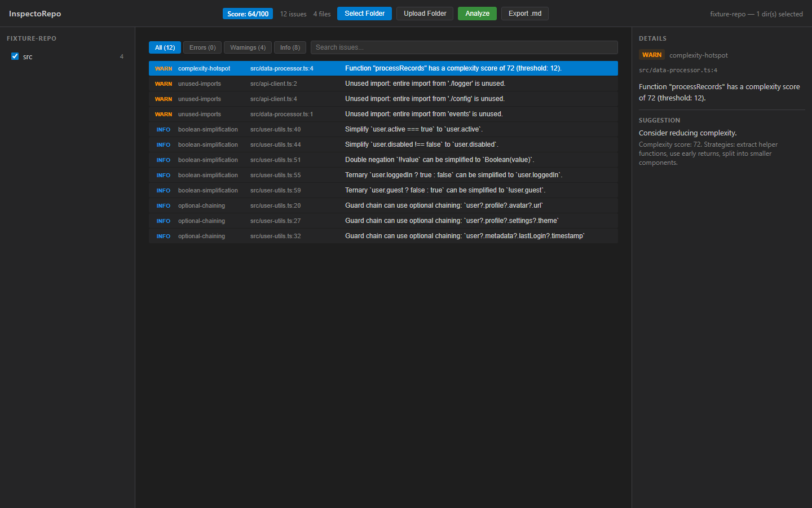Select the optional chaining settings?.theme issue

coord(383,221)
